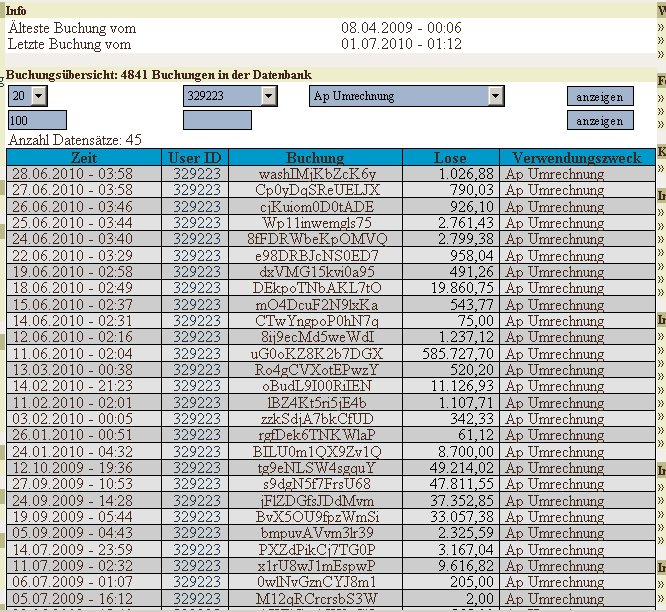Expand the Ap Umrechnung purpose dropdown
The image size is (666, 612).
click(x=406, y=96)
